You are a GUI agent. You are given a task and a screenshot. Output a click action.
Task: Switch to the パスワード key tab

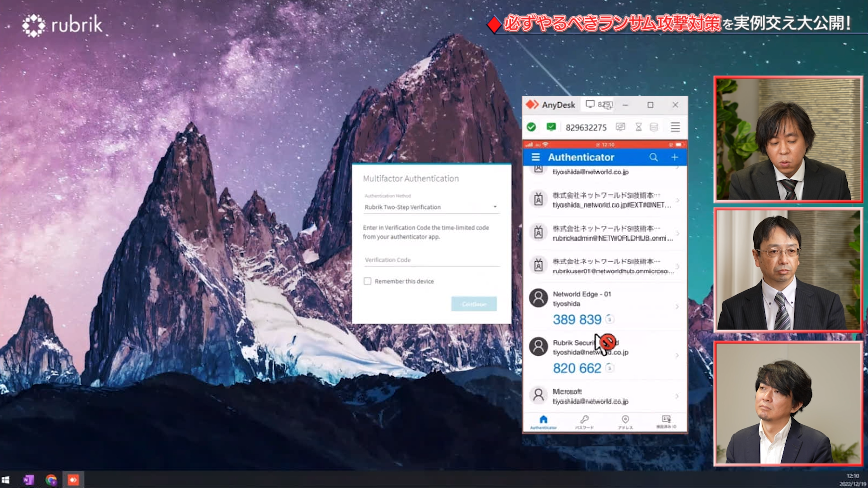(x=584, y=422)
